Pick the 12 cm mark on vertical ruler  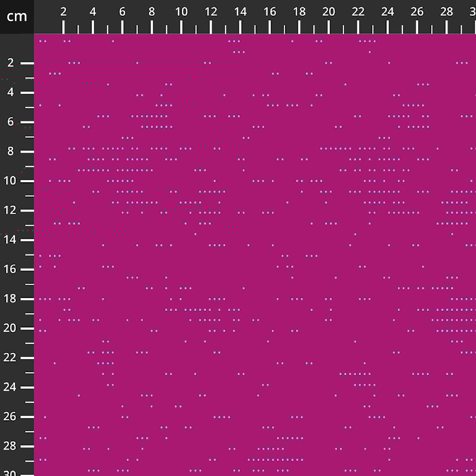pyautogui.click(x=10, y=210)
